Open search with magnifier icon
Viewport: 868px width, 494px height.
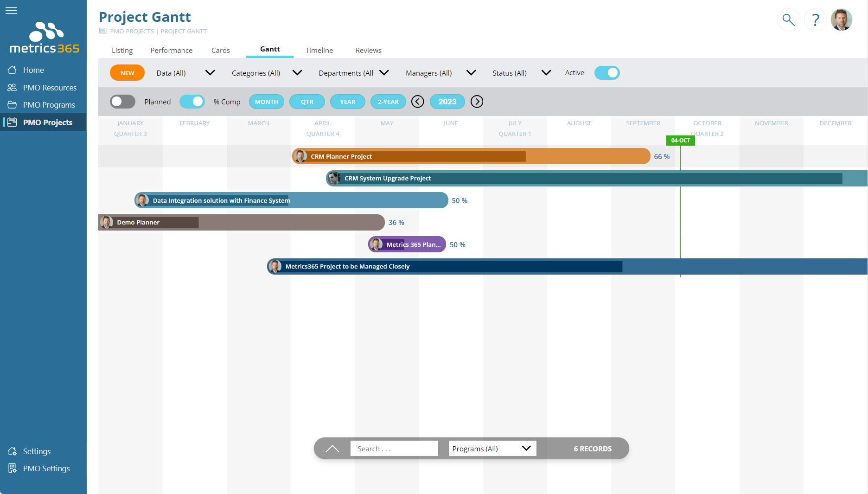pos(788,20)
